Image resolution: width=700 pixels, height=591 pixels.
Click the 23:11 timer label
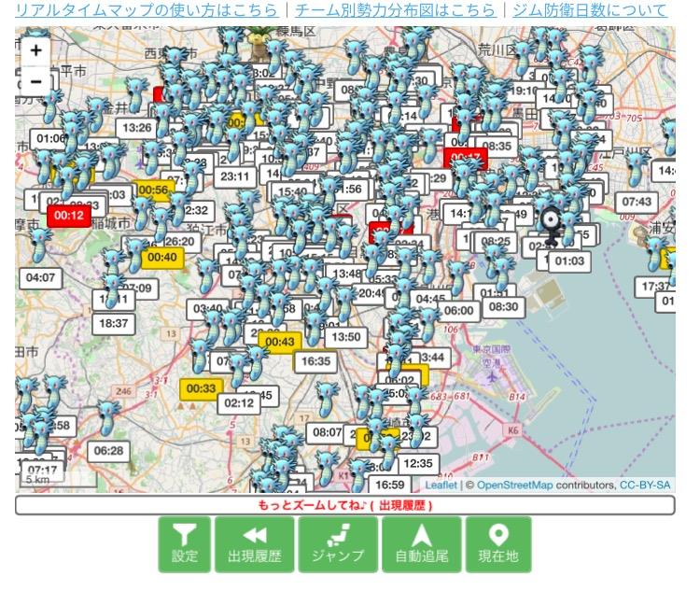point(235,176)
